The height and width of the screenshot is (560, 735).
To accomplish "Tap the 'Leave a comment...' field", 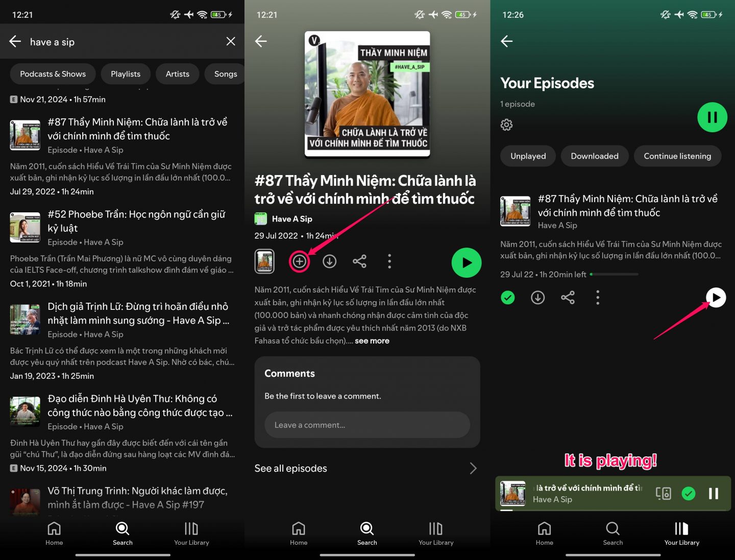I will pos(367,425).
